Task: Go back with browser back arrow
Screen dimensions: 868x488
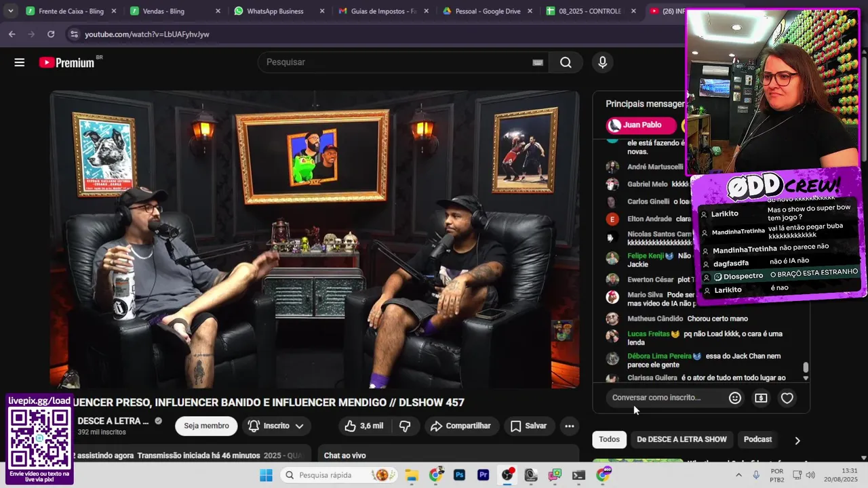Action: 12,34
